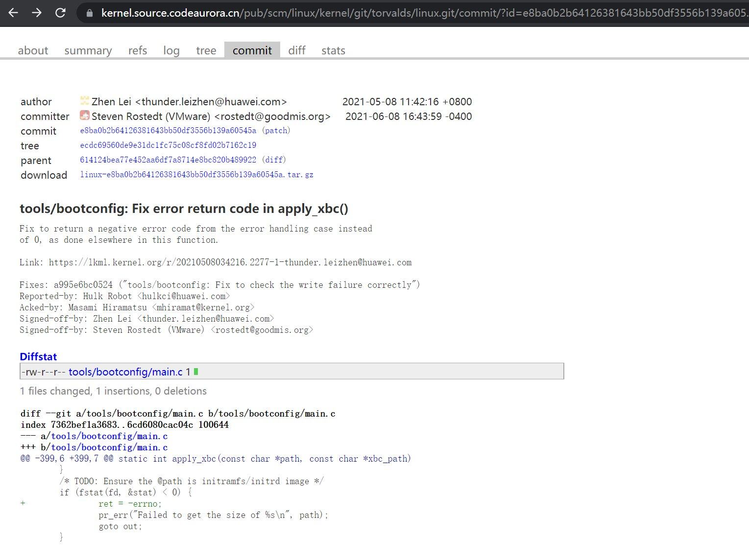Click '1 files changed' summary text
The width and height of the screenshot is (749, 560).
(113, 391)
